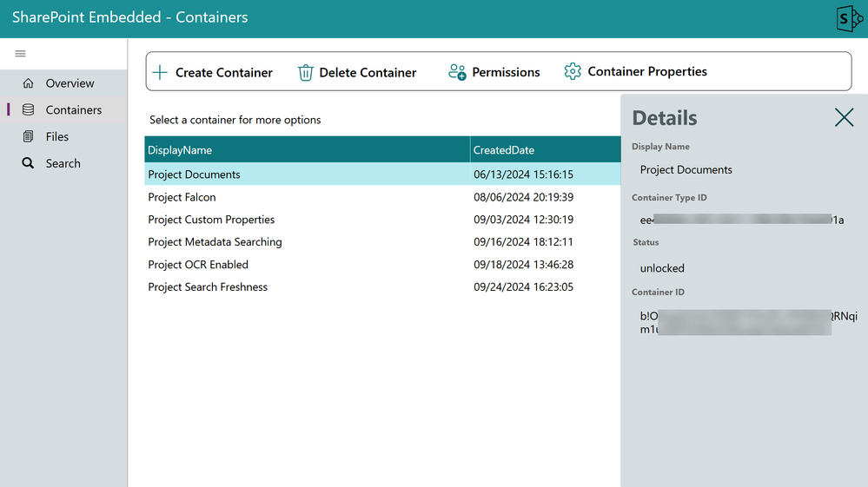This screenshot has height=487, width=868.
Task: Click the Details panel heading
Action: (x=665, y=118)
